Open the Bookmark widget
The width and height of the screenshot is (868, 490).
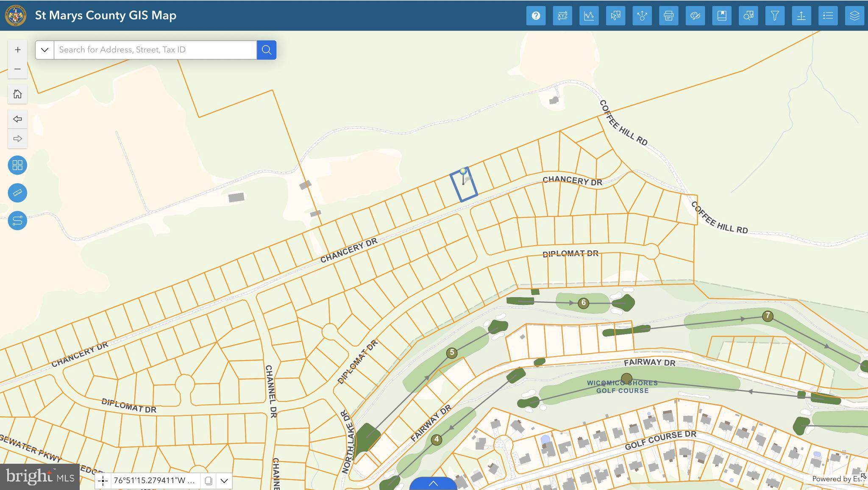coord(722,16)
